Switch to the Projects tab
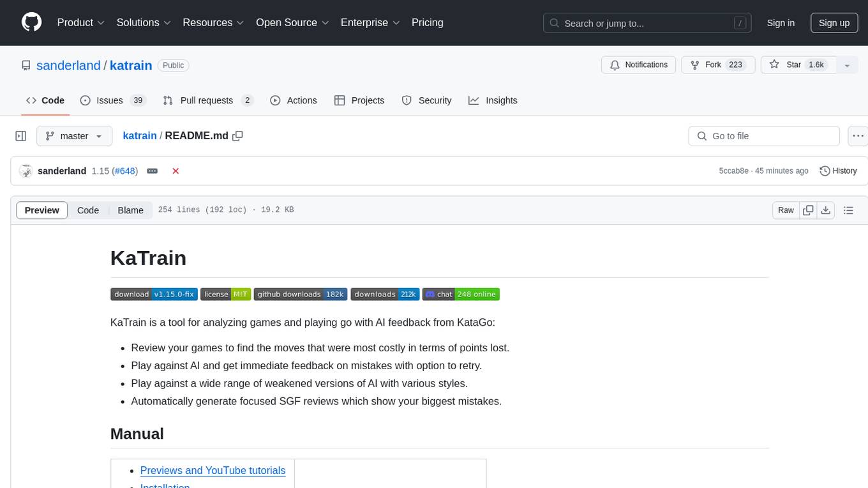This screenshot has width=868, height=488. tap(359, 100)
